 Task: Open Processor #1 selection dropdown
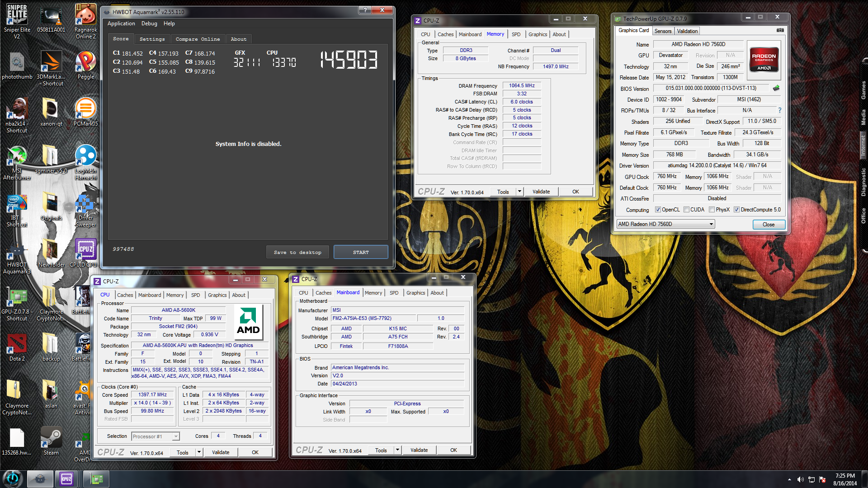[x=156, y=436]
